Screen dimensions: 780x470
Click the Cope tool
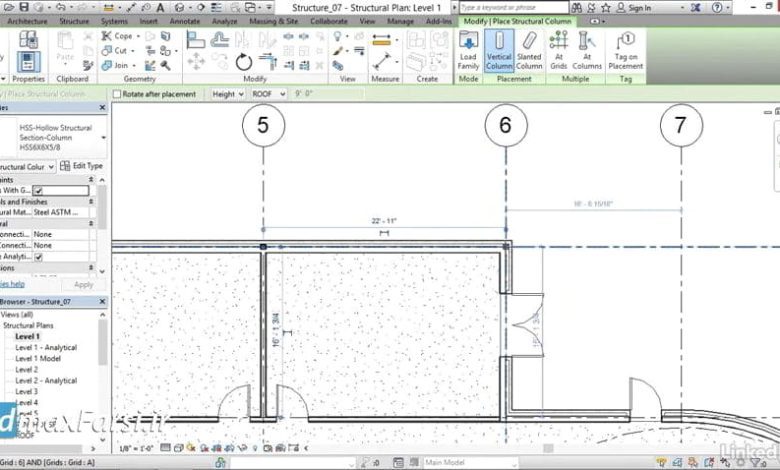(117, 36)
